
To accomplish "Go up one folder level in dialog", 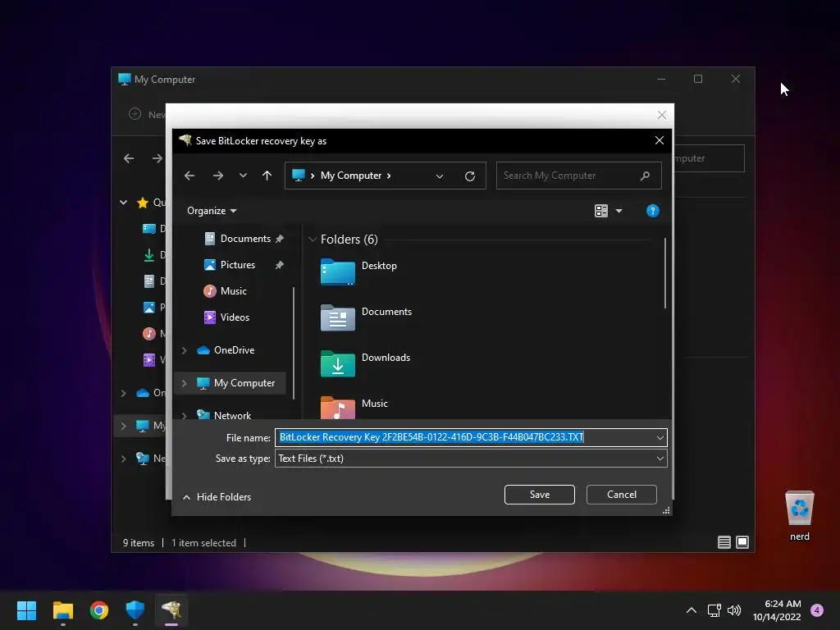I will coord(267,176).
